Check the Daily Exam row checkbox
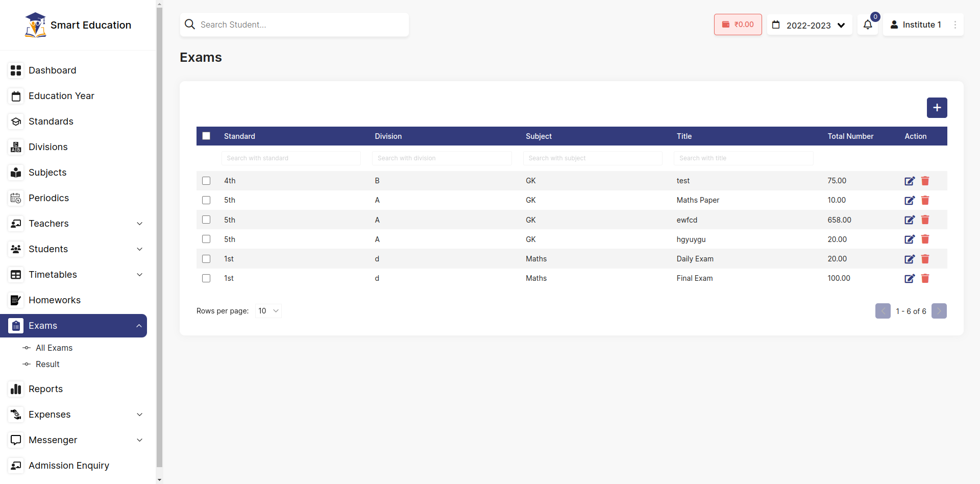The width and height of the screenshot is (980, 484). pyautogui.click(x=206, y=259)
